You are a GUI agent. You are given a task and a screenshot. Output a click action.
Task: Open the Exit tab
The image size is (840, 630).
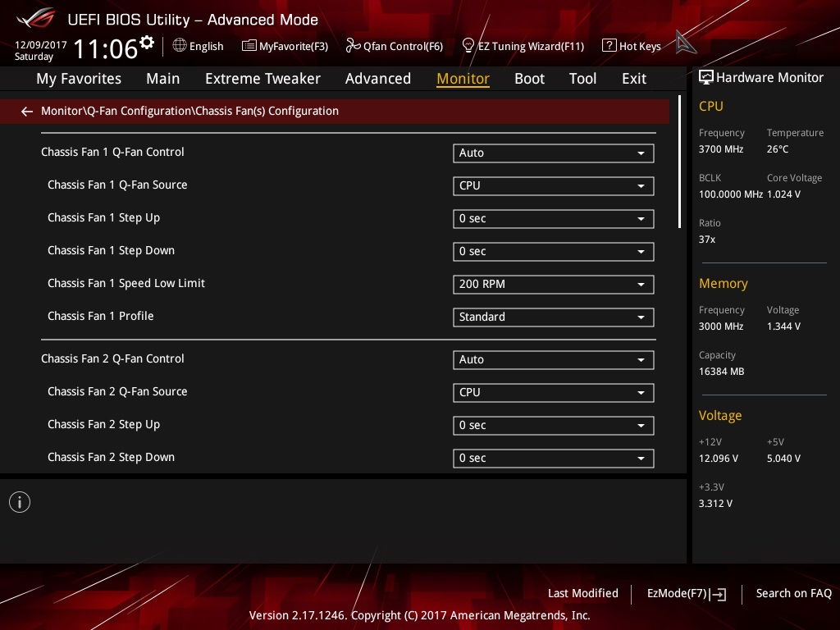click(x=634, y=79)
